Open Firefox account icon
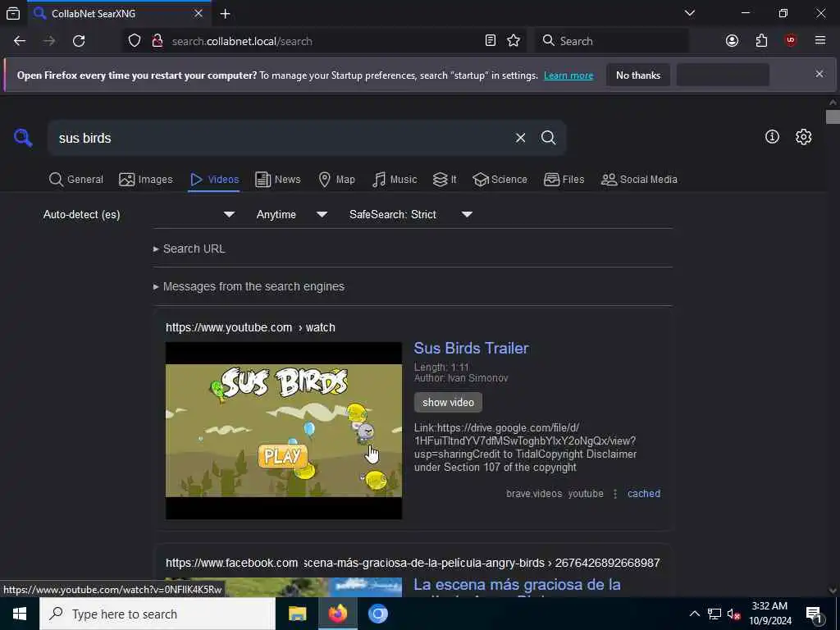This screenshot has height=630, width=840. point(732,41)
